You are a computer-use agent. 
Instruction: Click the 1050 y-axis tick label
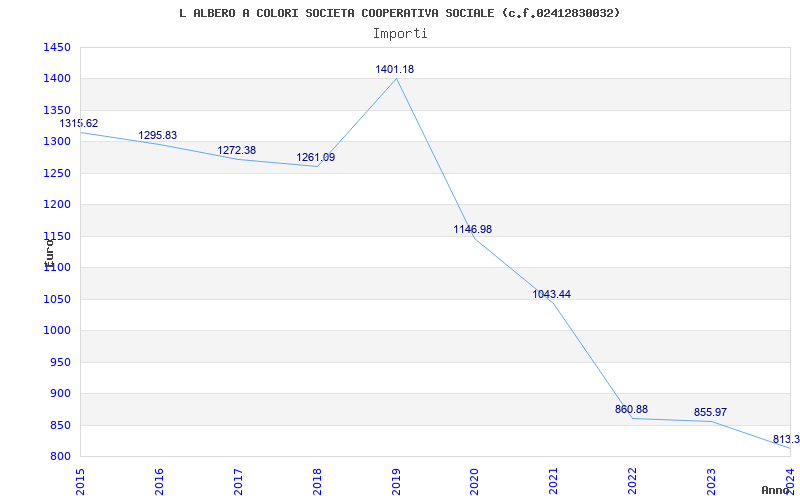point(57,299)
